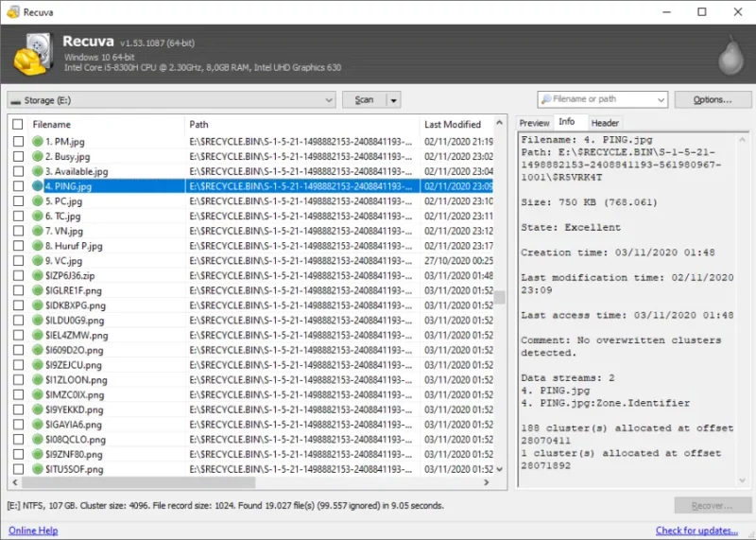The image size is (756, 540).
Task: Click the green status dot for $IDKBXPG.png
Action: click(x=38, y=305)
